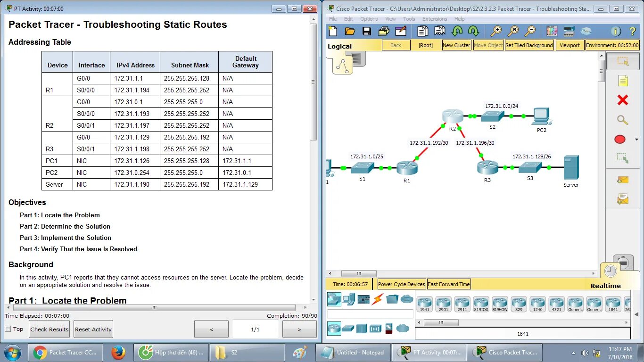Select the Select tool in right panel
The height and width of the screenshot is (362, 644).
(x=623, y=61)
